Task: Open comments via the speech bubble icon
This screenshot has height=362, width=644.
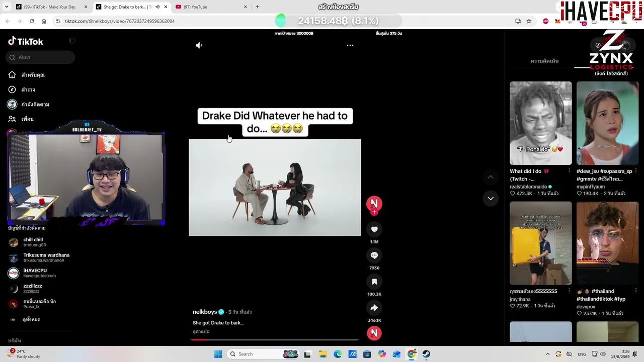Action: tap(374, 255)
